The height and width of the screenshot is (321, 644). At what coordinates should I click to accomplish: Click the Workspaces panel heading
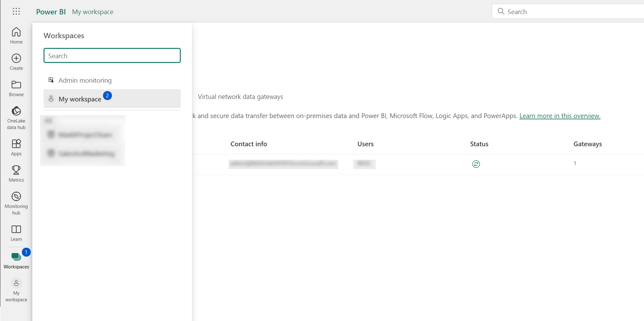(x=64, y=36)
